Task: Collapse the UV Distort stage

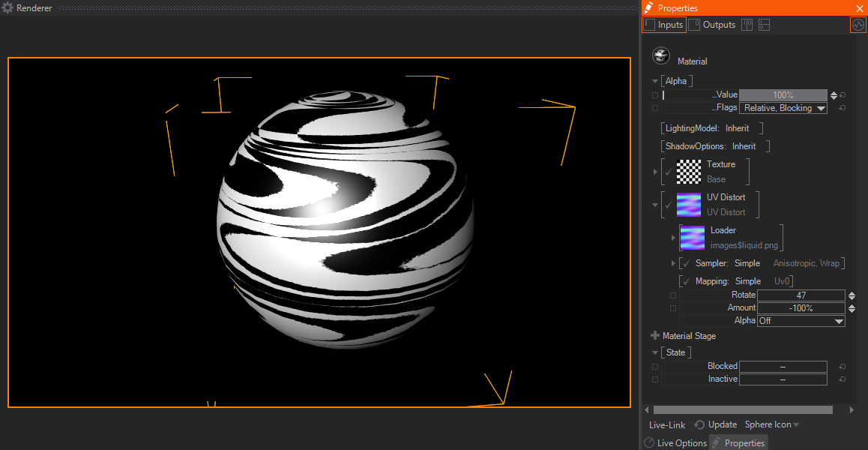Action: [x=655, y=205]
